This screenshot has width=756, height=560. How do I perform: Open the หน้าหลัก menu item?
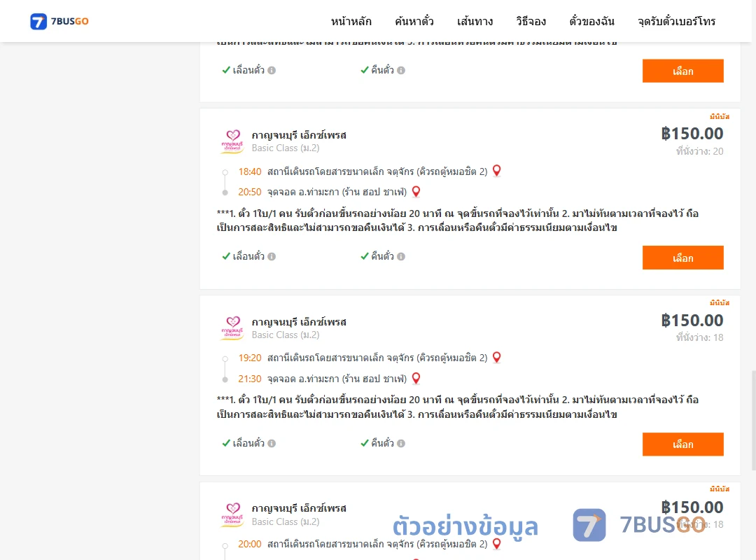[351, 21]
